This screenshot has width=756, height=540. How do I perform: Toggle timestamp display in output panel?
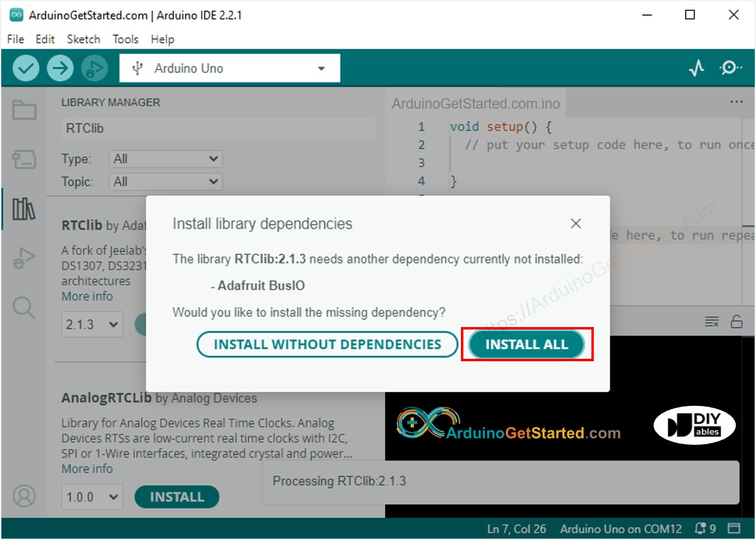(x=711, y=322)
